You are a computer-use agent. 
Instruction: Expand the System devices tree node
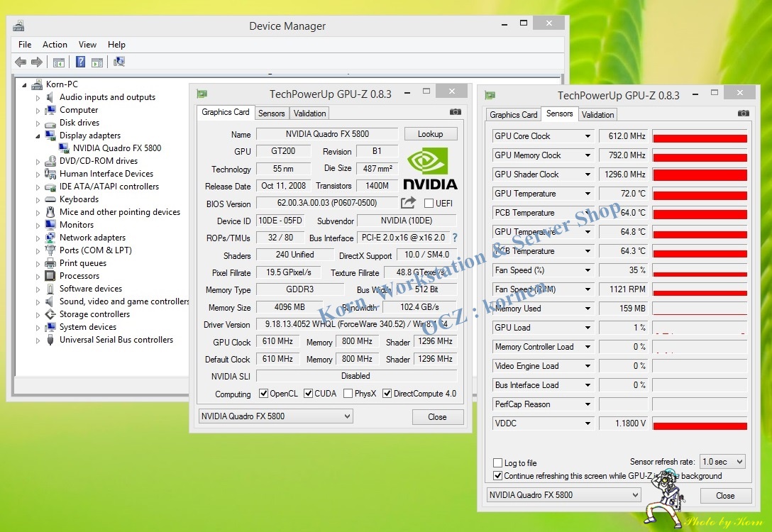point(38,327)
